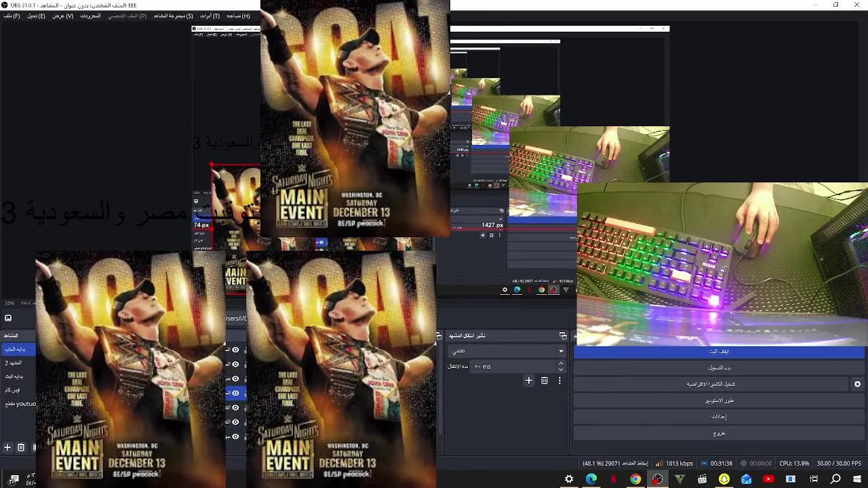
Task: Open the Mail app from taskbar
Action: (x=747, y=479)
